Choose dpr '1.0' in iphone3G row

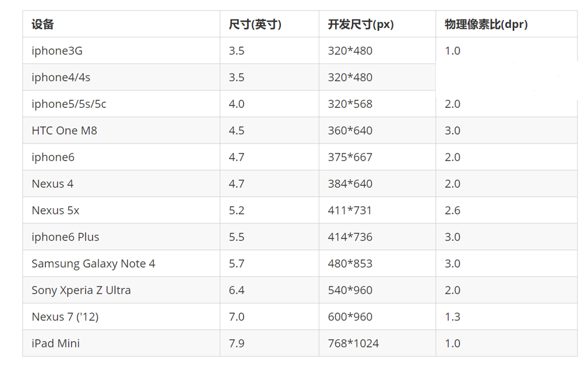click(x=453, y=51)
